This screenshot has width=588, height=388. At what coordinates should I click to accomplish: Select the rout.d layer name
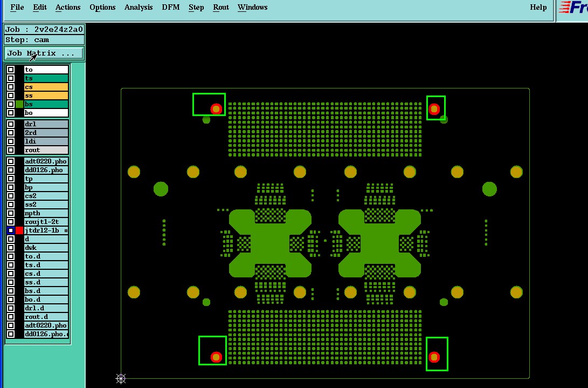46,317
